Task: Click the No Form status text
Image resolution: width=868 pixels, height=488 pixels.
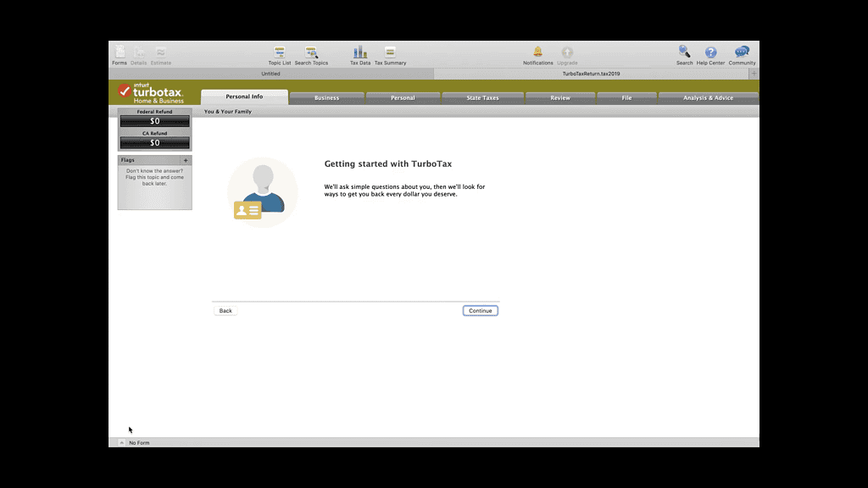Action: coord(139,442)
